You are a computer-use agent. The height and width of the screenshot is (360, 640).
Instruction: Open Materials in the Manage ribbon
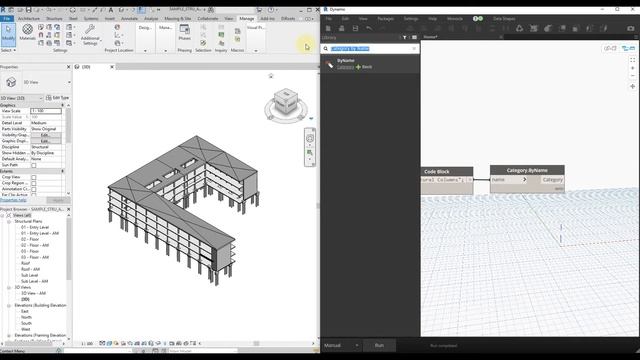click(x=27, y=32)
